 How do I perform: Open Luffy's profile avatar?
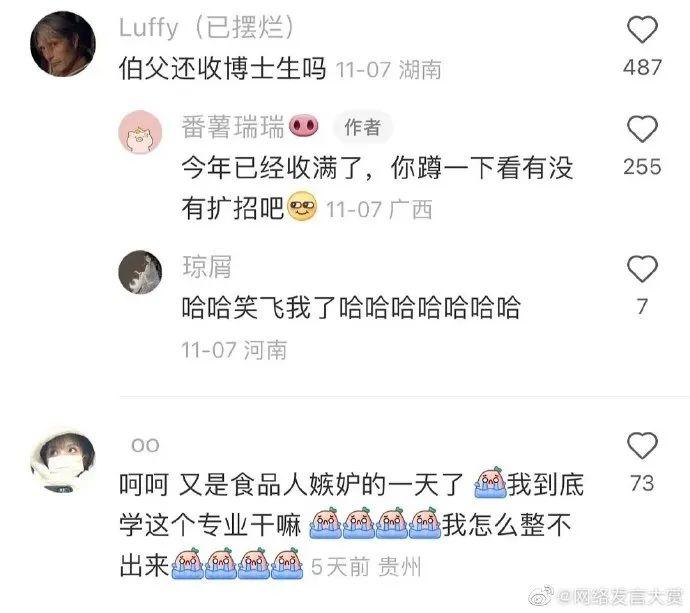click(x=63, y=44)
